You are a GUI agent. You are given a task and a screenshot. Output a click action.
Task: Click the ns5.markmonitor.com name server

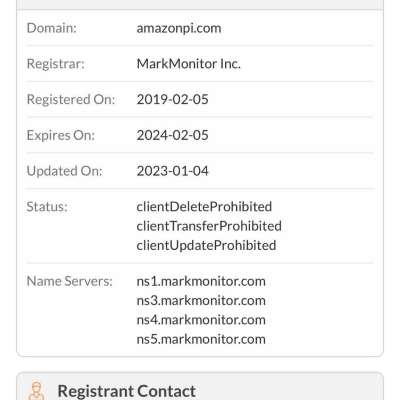[201, 339]
